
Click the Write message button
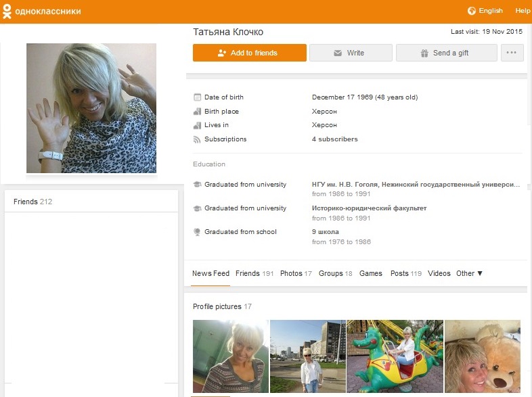(x=351, y=53)
